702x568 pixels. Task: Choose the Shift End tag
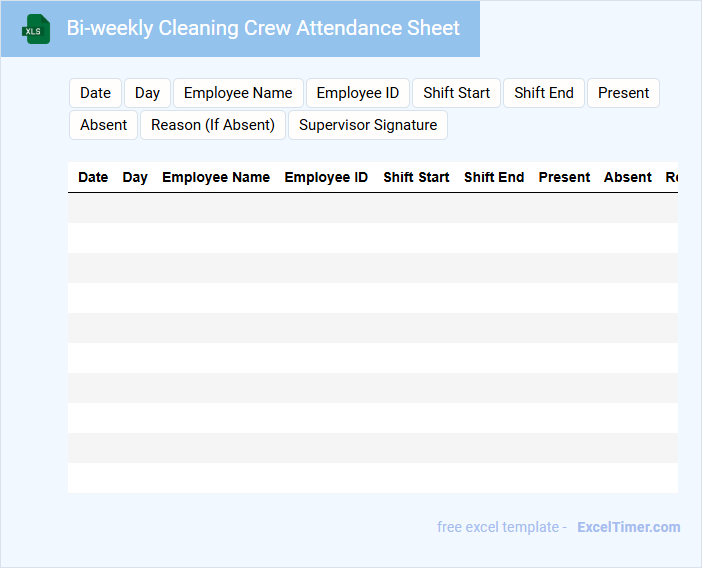pyautogui.click(x=544, y=93)
